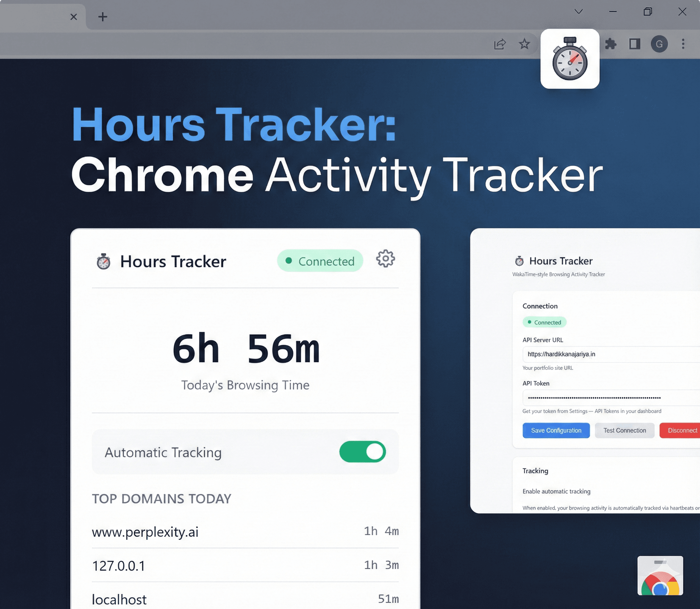Viewport: 700px width, 609px height.
Task: Open settings via the gear icon in the popup
Action: 386,259
